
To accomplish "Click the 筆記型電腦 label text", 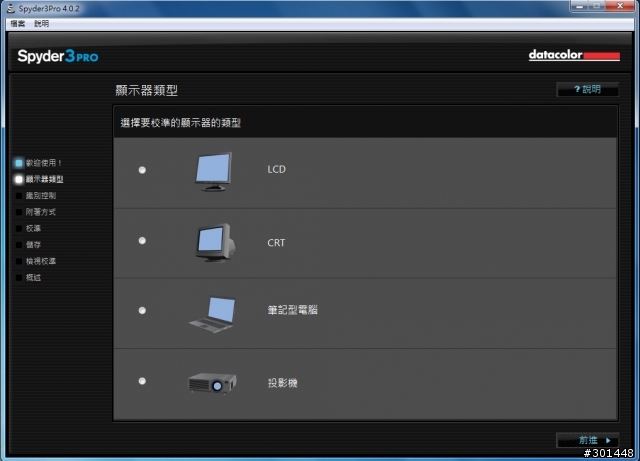I will coord(292,310).
